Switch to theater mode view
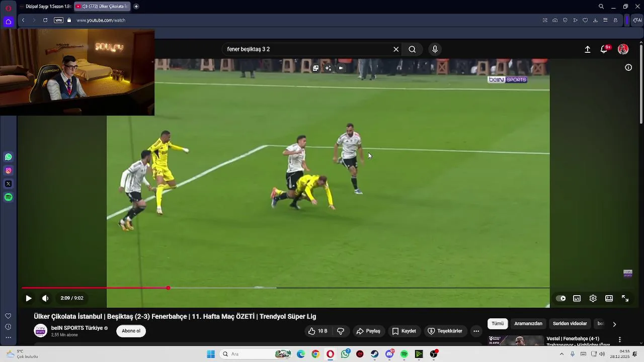Viewport: 644px width, 362px height. pyautogui.click(x=609, y=298)
